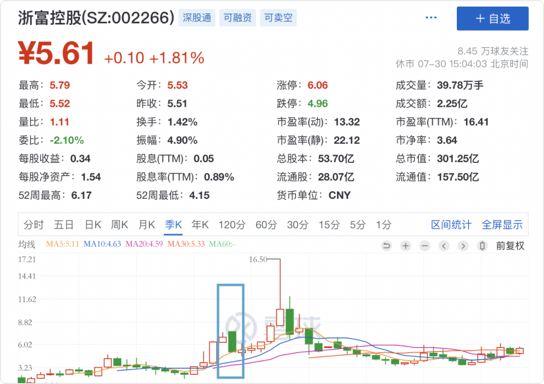
Task: Switch to the 分时 chart tab
Action: click(34, 225)
